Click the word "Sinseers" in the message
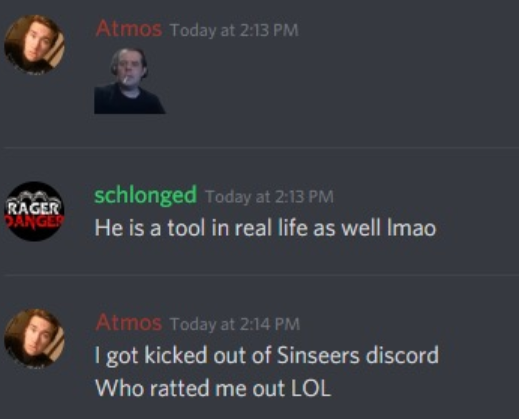 tap(318, 355)
